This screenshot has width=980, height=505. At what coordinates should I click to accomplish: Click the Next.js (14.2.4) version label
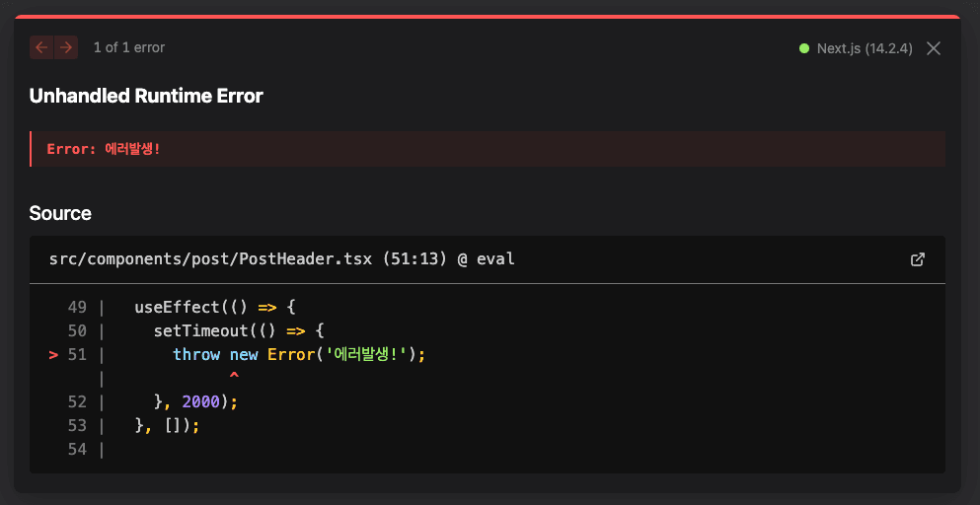[865, 48]
